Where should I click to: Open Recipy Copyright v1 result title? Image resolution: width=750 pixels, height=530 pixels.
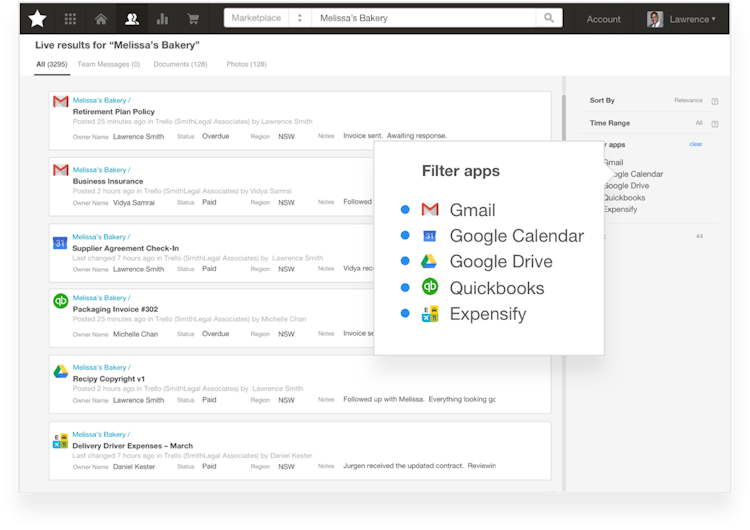click(109, 378)
